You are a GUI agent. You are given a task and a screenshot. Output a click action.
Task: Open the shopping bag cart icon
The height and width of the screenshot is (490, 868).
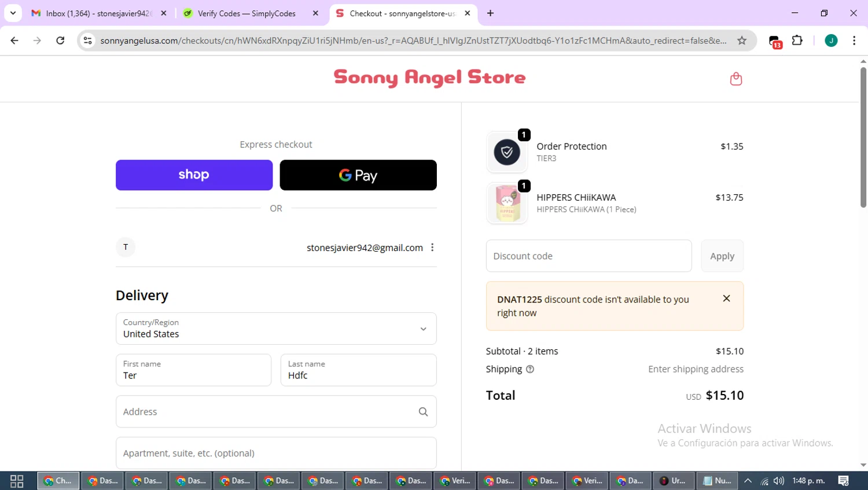pos(735,79)
